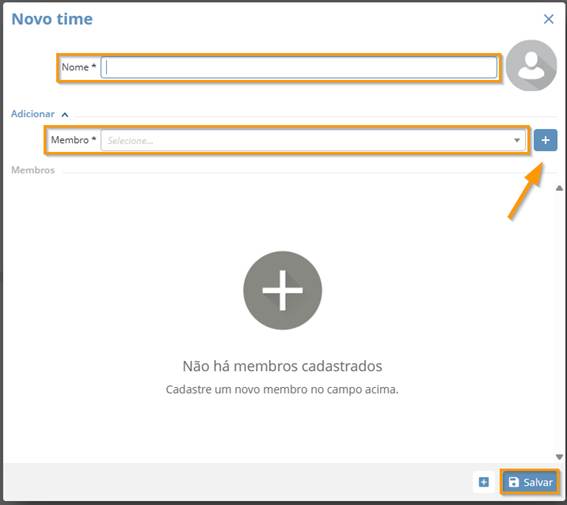Click the scrollbar up arrow

pos(559,188)
